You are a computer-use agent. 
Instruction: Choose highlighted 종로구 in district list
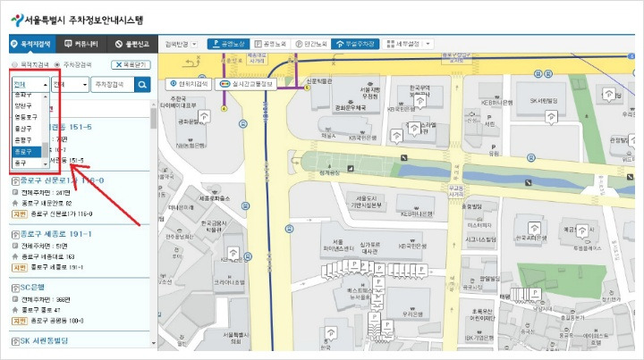point(27,152)
